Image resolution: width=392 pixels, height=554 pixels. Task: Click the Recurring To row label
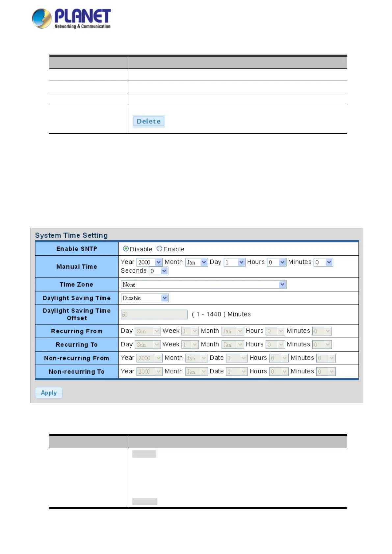77,345
